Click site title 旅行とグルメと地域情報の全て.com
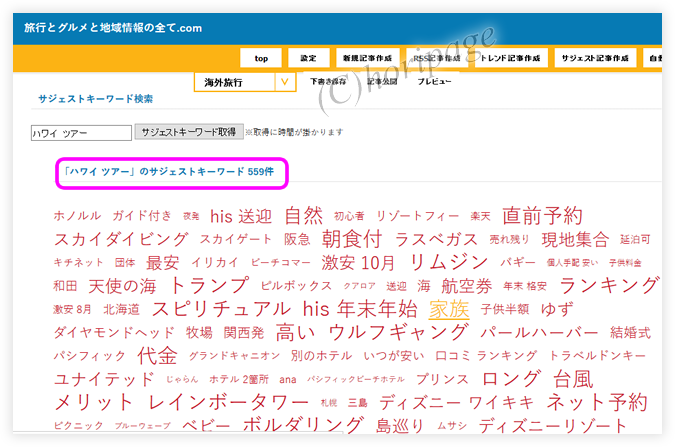Screen dimensions: 675x447 113,28
